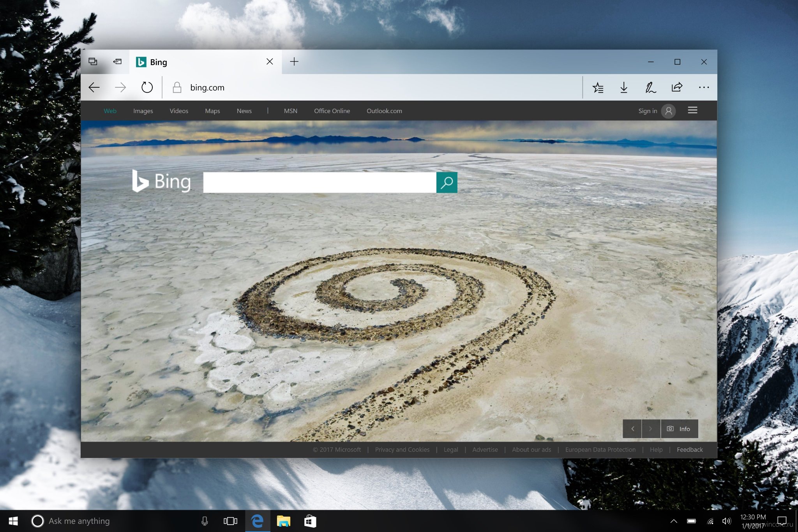Open the Downloads icon

coord(624,87)
